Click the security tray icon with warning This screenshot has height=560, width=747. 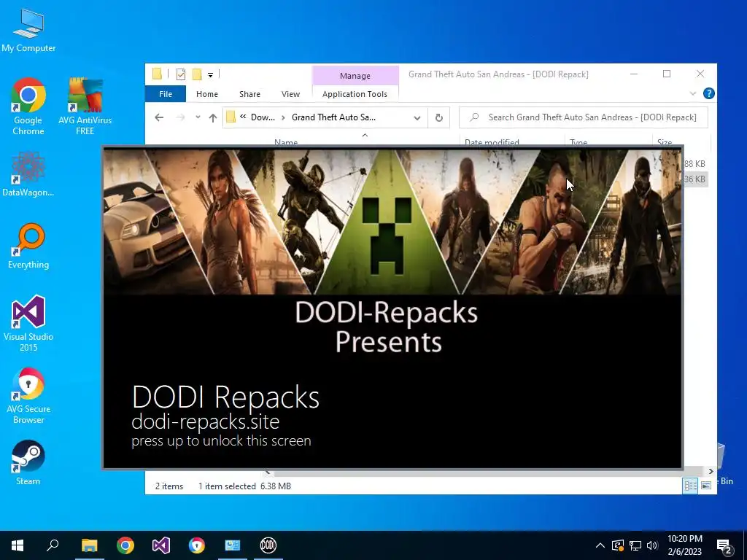click(617, 545)
